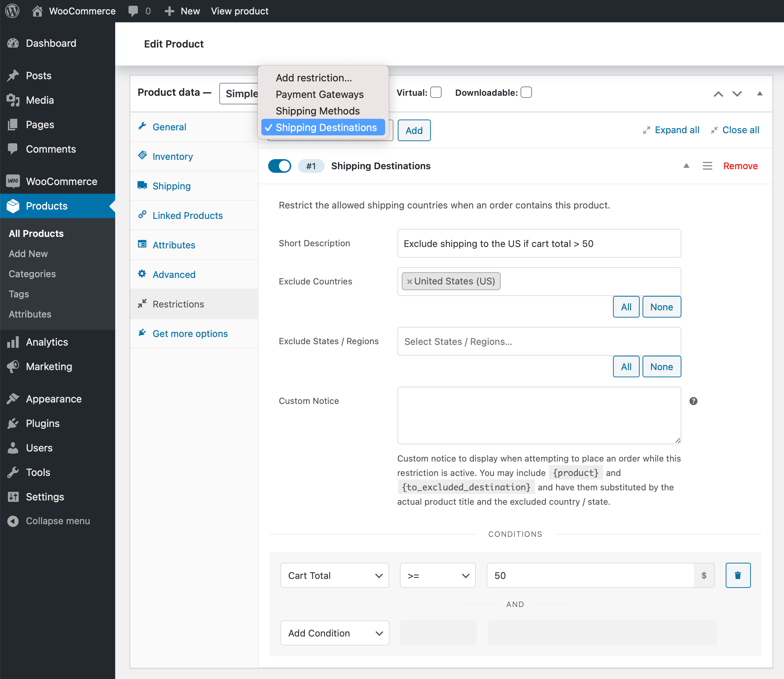Click None button under Exclude States / Regions

[662, 367]
